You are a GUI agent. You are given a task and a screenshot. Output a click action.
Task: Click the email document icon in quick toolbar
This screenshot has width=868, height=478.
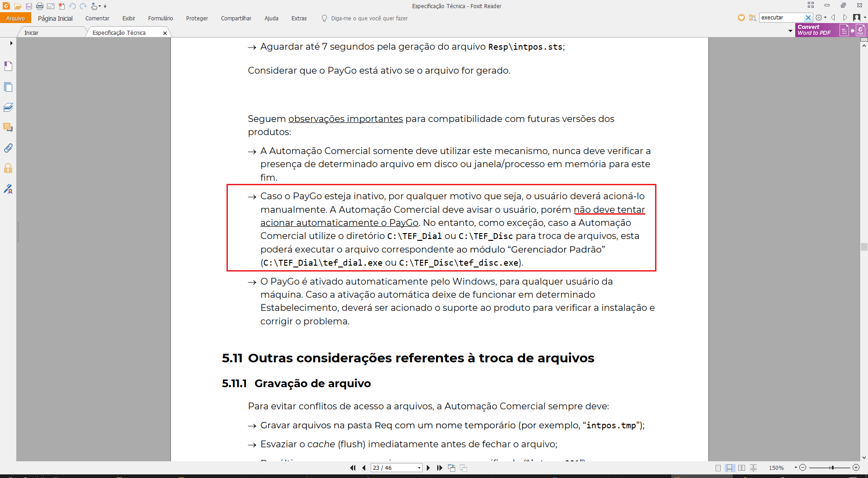click(x=51, y=6)
